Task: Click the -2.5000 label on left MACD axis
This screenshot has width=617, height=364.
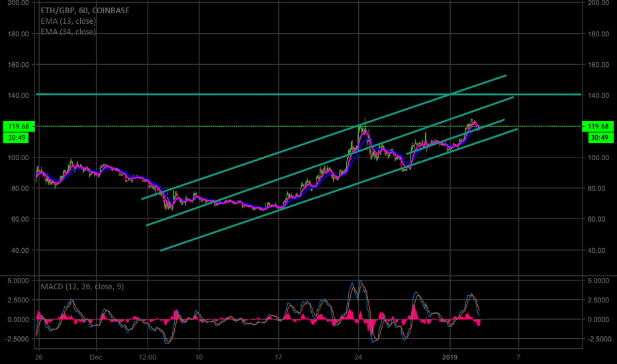Action: (17, 340)
